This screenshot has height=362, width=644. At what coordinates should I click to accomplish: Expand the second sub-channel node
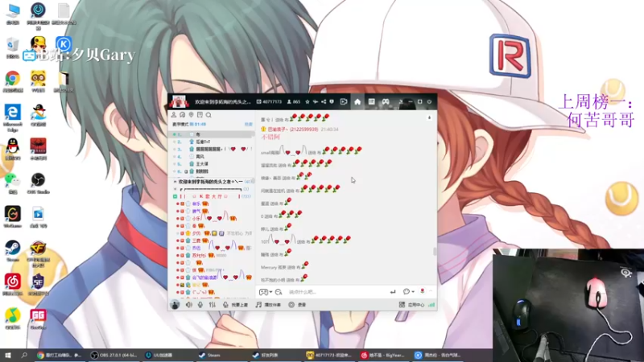175,189
